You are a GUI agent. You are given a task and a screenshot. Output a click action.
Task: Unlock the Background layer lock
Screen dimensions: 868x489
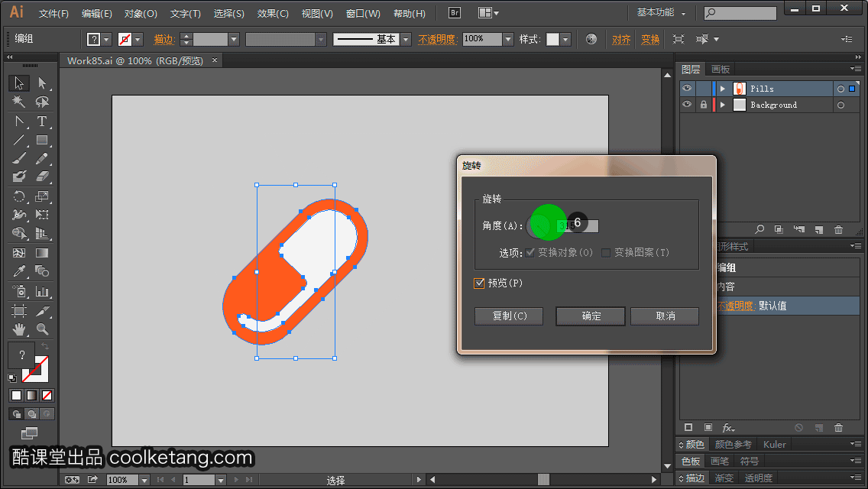click(x=704, y=105)
